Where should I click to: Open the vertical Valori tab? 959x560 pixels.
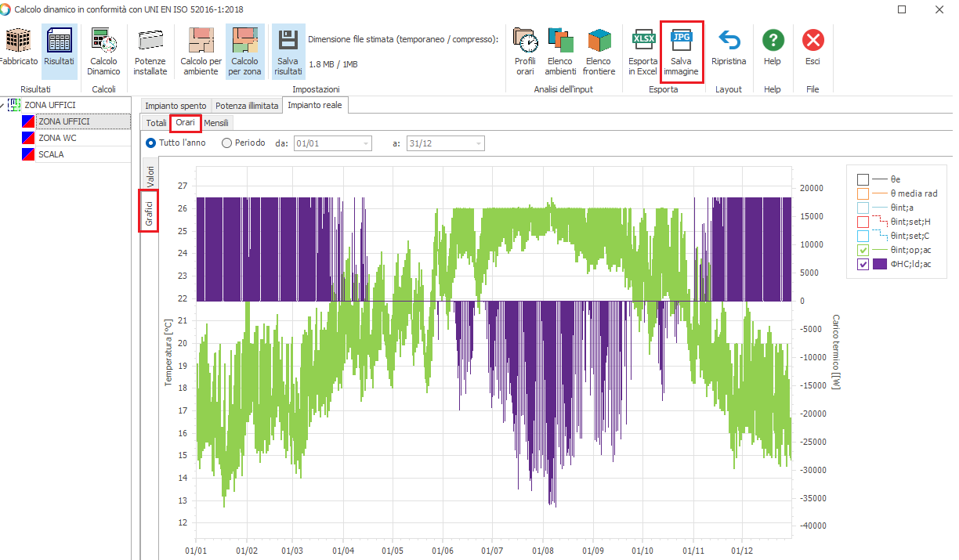coord(150,175)
